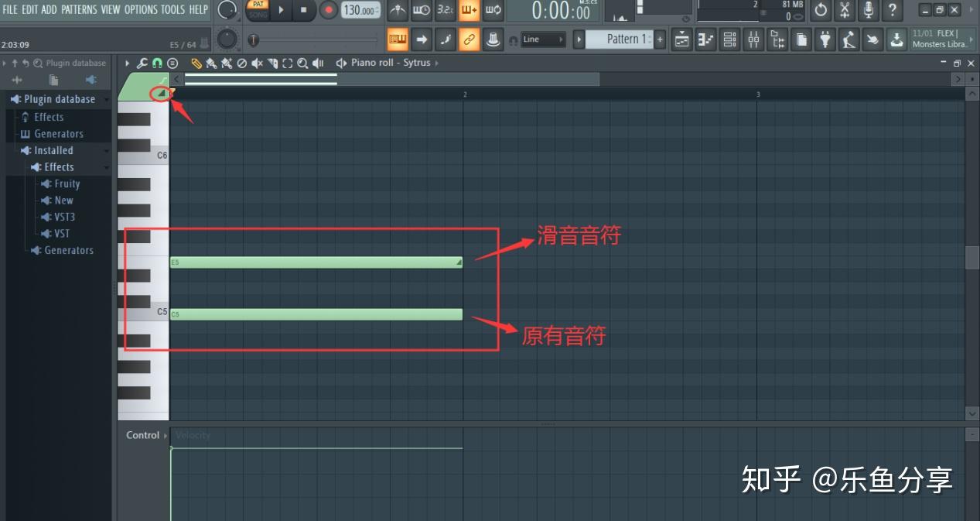Toggle the highlighted overdub recording button
Viewport: 980px width, 521px height.
pos(469,10)
